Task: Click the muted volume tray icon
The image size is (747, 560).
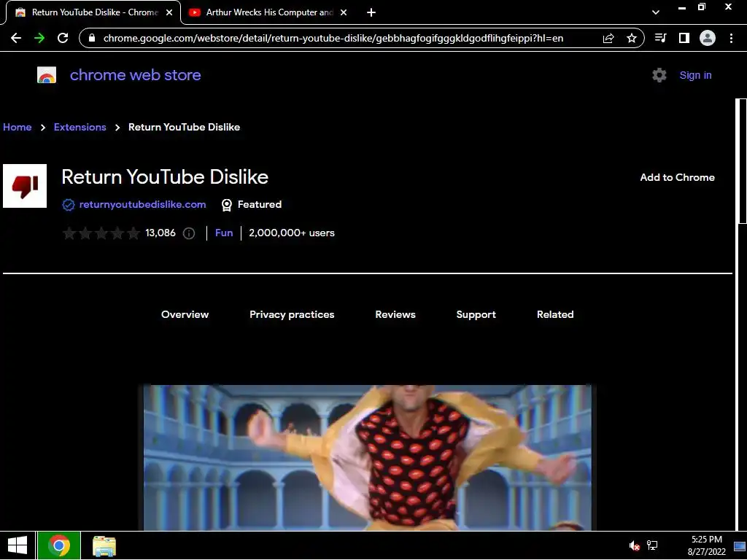Action: (634, 545)
